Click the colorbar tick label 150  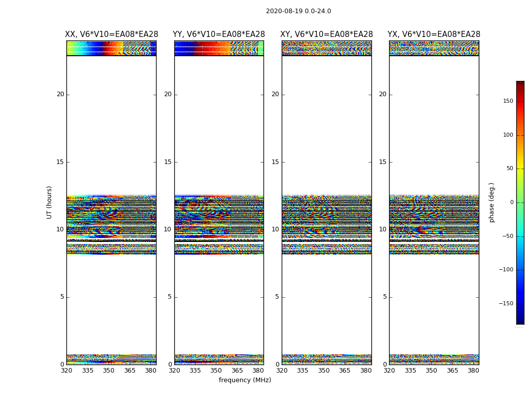click(508, 101)
